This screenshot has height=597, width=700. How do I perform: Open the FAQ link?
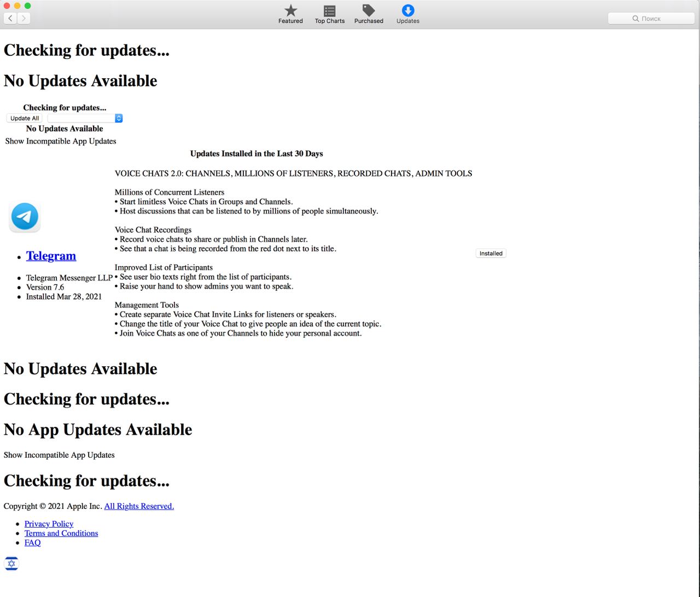point(32,542)
